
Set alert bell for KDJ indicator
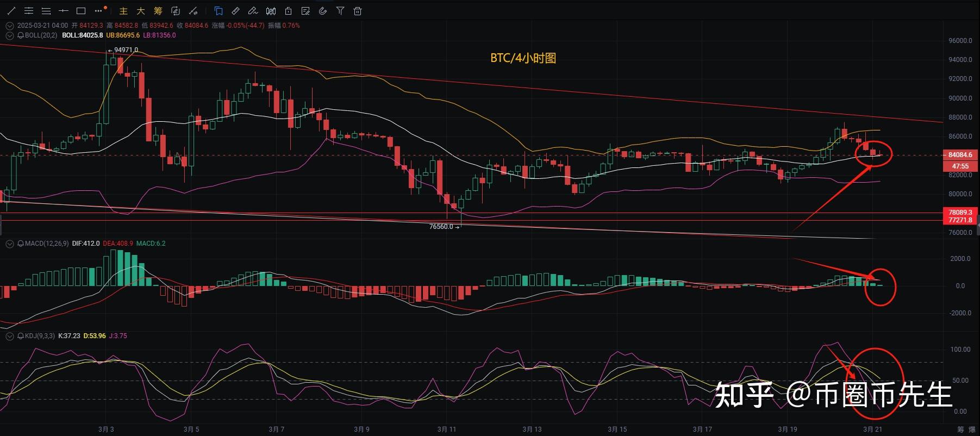coord(21,336)
